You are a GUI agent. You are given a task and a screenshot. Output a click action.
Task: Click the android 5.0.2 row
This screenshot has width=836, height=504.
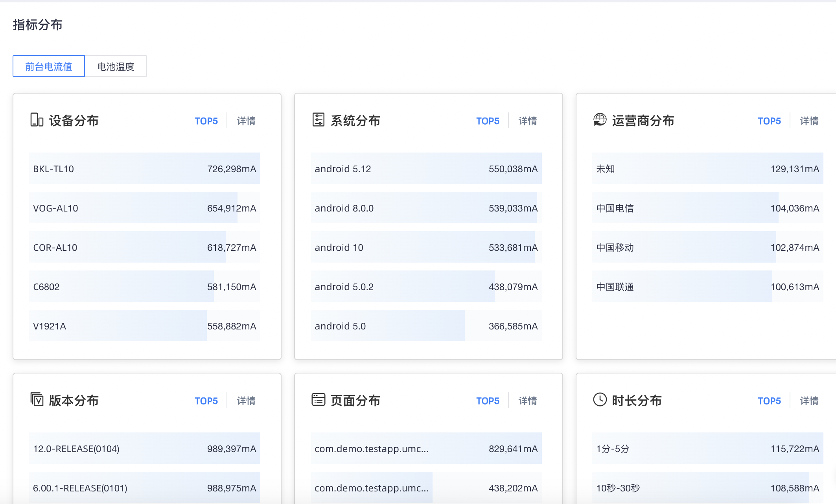(426, 286)
